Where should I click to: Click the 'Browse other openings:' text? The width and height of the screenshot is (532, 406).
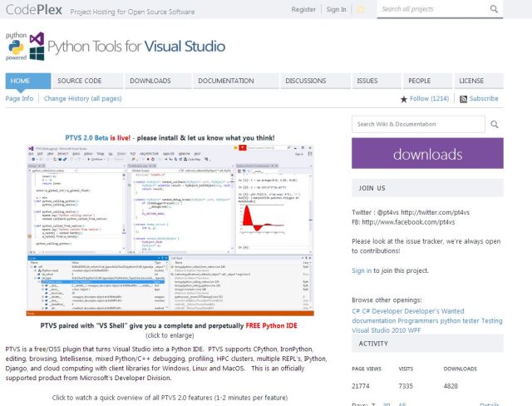[x=387, y=300]
